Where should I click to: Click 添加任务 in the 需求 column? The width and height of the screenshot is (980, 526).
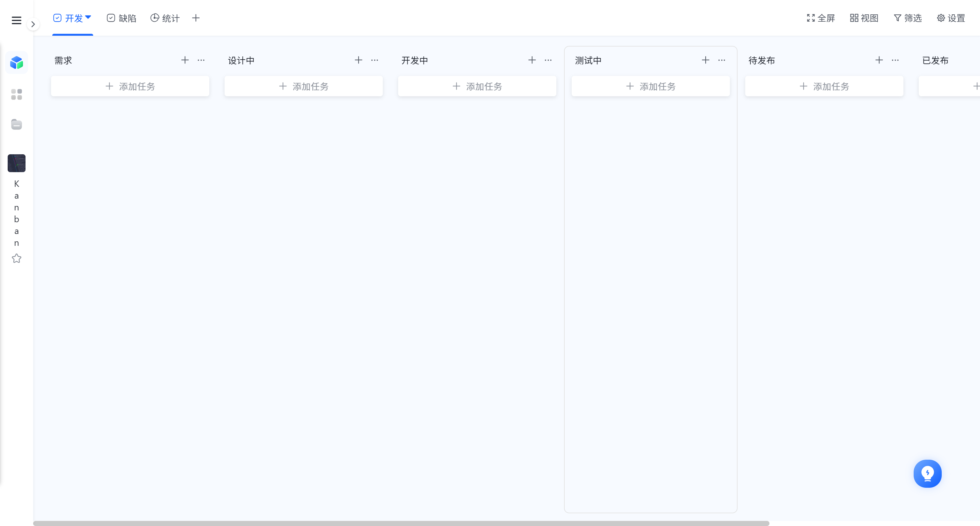pyautogui.click(x=130, y=86)
